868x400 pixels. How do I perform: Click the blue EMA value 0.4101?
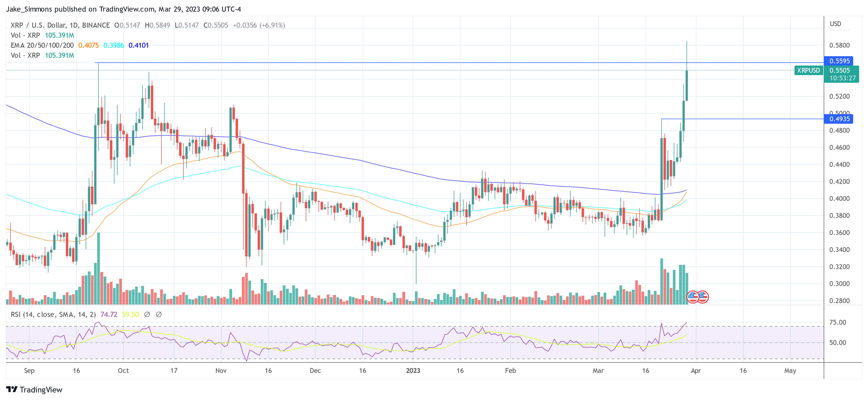tap(138, 45)
